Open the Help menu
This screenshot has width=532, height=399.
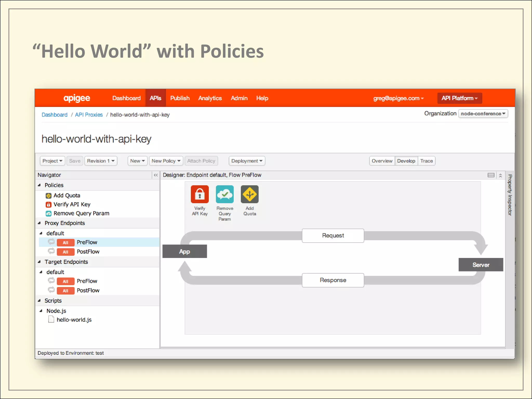(262, 98)
